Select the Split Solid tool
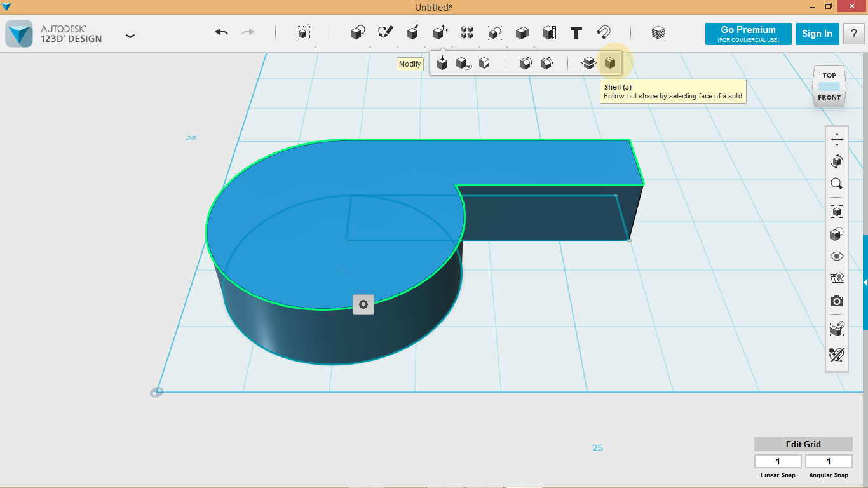The width and height of the screenshot is (868, 488). click(588, 63)
